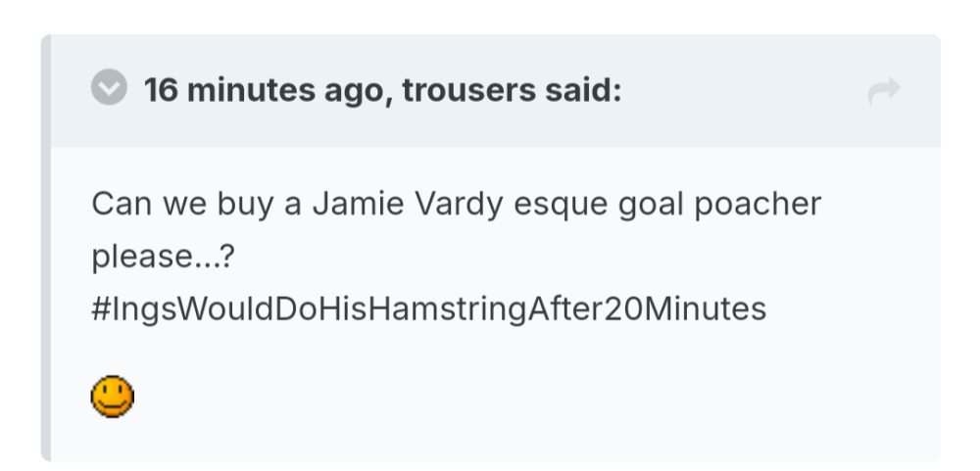
Task: Click the number "16" in quote header
Action: 162,91
